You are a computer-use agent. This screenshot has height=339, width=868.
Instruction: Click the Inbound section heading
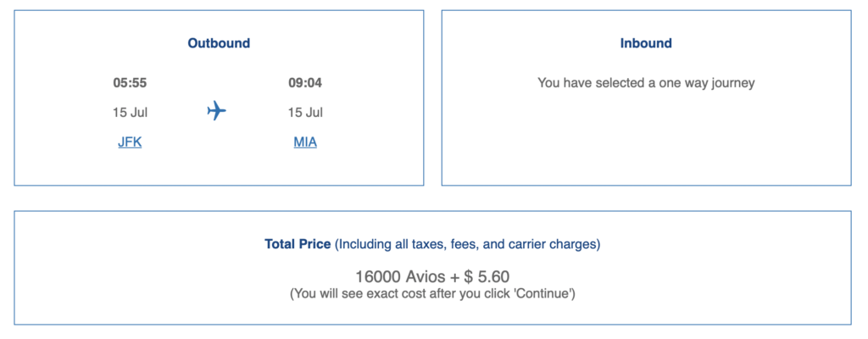click(646, 43)
